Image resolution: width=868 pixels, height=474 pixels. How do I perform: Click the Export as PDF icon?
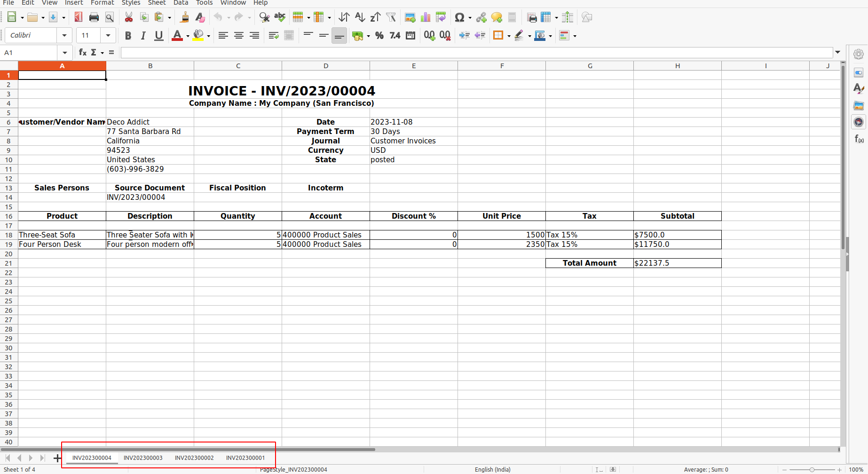[79, 17]
